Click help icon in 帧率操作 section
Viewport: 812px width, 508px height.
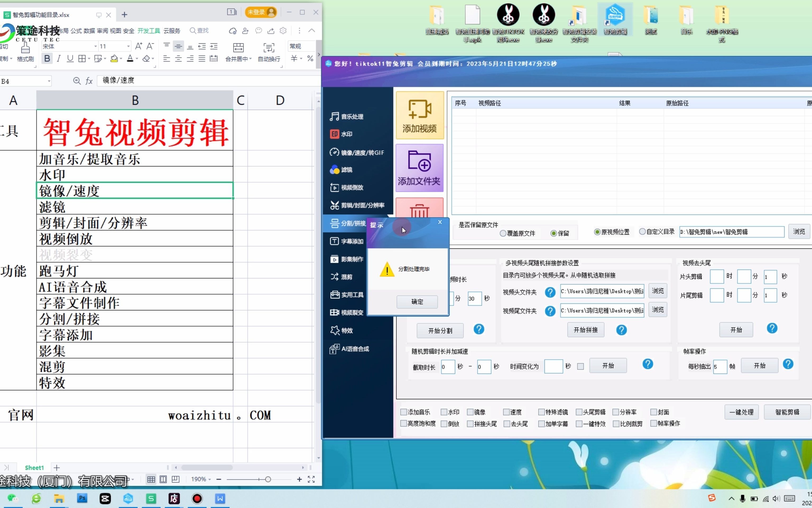coord(788,364)
